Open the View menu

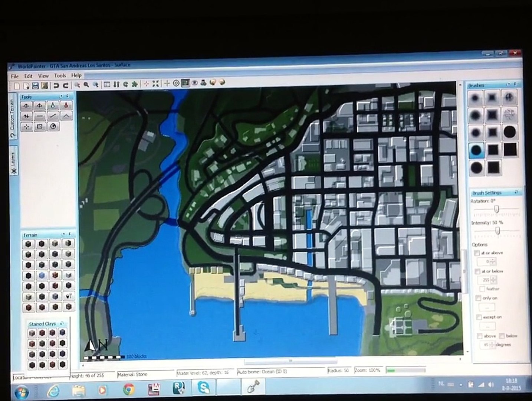click(x=43, y=76)
